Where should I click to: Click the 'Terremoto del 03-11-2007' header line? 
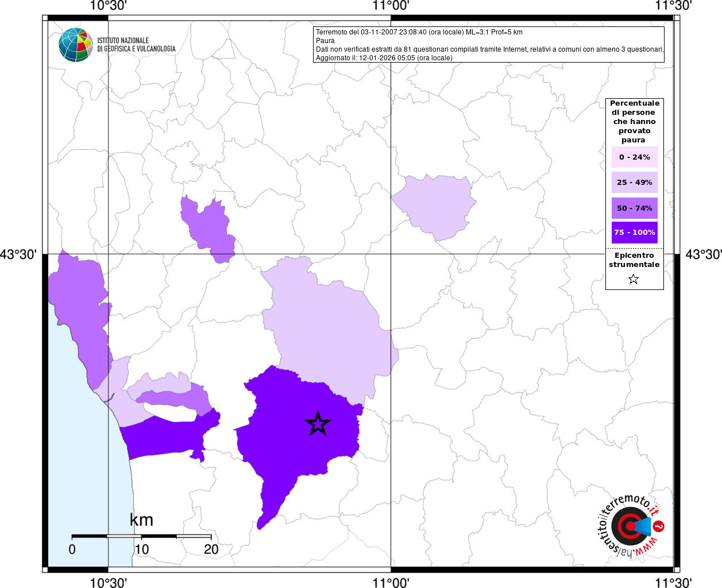419,32
